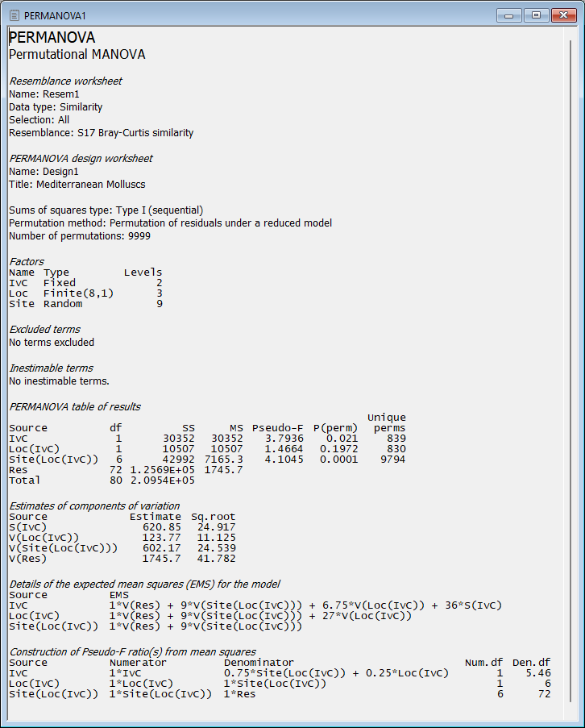Viewport: 585px width, 728px height.
Task: Click the scrollbar up arrow
Action: pyautogui.click(x=571, y=34)
